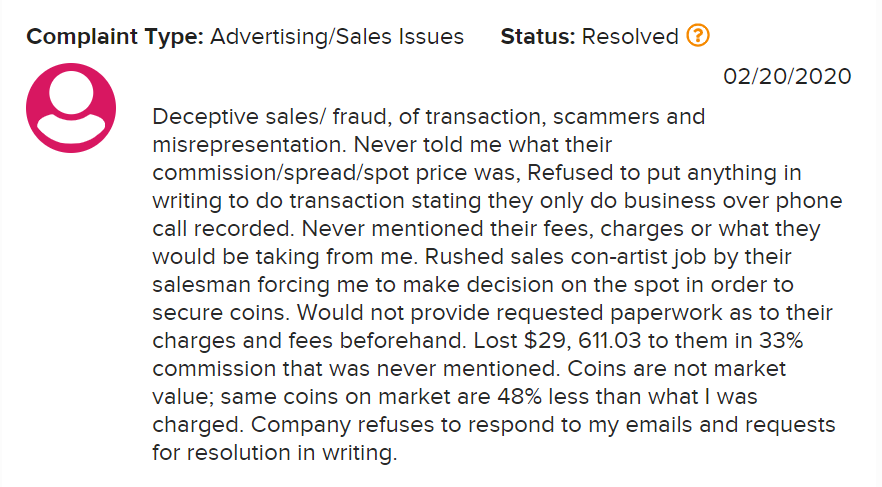882x487 pixels.
Task: Click the "Status:" bold label
Action: (x=538, y=37)
